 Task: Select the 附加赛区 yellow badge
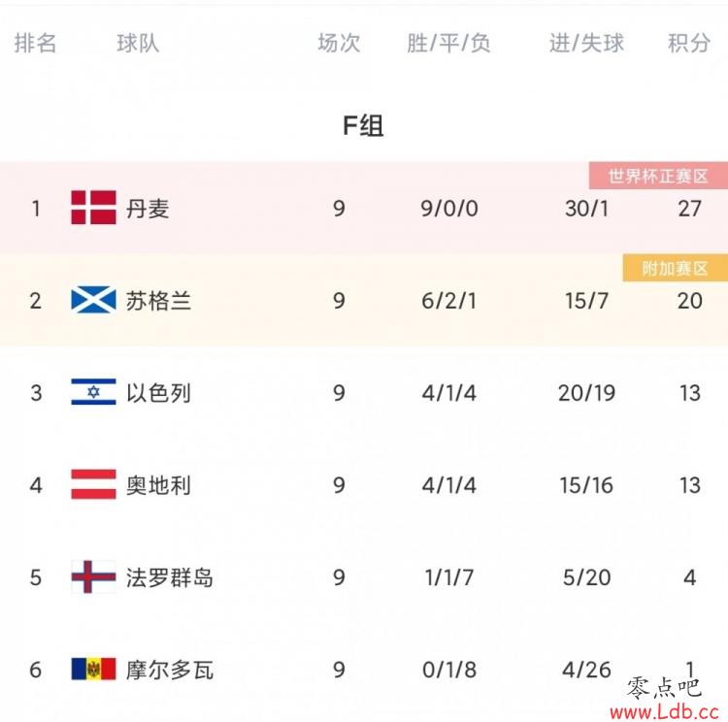(675, 268)
